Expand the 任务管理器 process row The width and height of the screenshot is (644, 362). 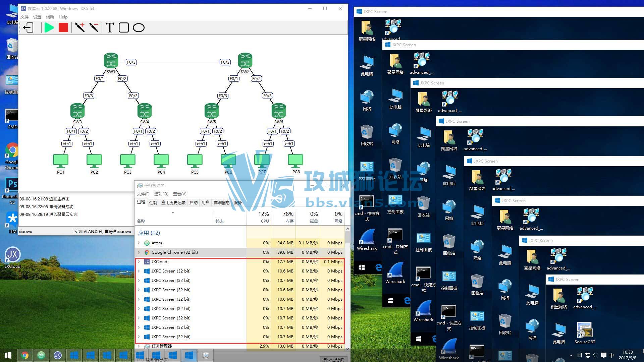(139, 346)
